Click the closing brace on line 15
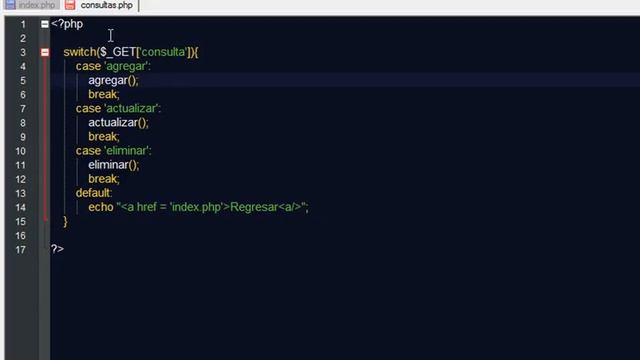 (65, 222)
